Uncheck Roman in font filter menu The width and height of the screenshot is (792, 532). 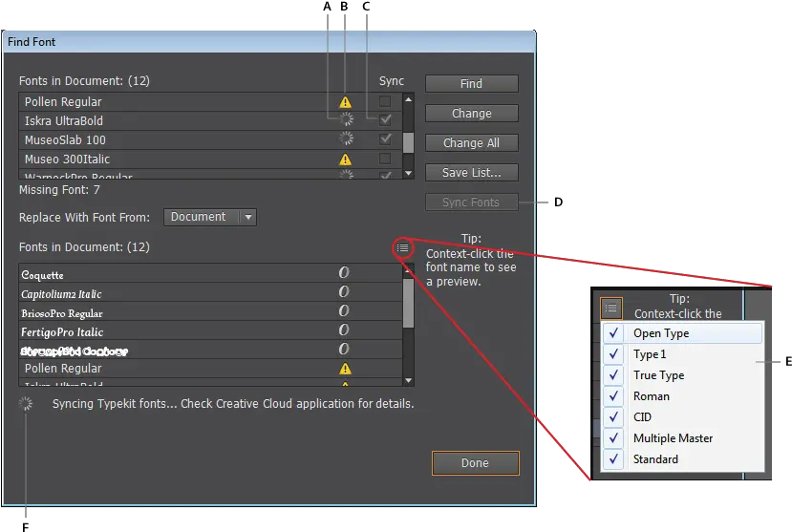click(682, 396)
